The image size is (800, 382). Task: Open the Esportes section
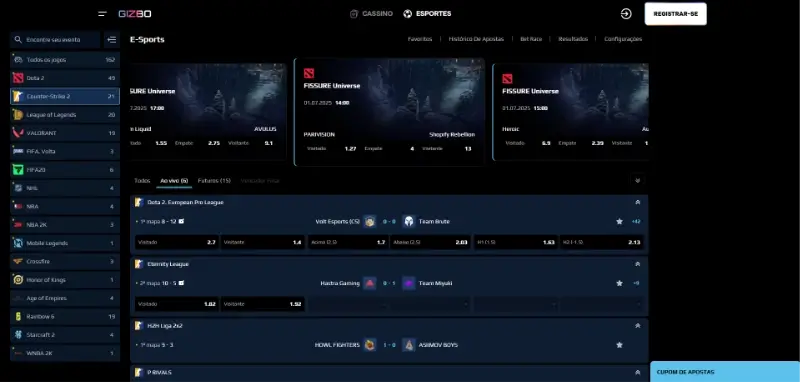[427, 14]
